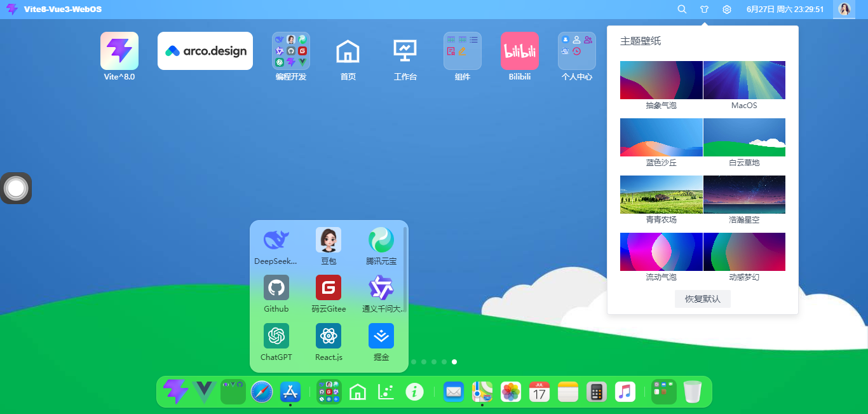This screenshot has height=414, width=868.
Task: Click the folder popup scrollbar
Action: click(x=405, y=270)
